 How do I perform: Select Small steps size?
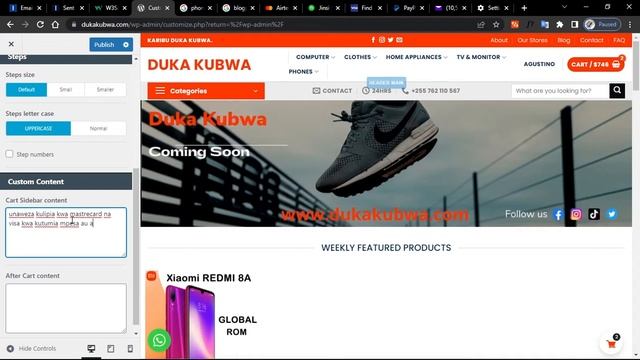point(66,89)
